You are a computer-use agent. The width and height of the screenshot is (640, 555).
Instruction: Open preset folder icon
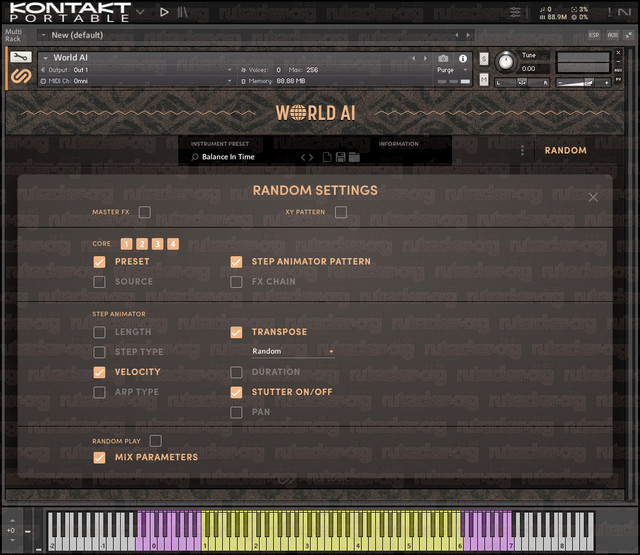[x=354, y=157]
